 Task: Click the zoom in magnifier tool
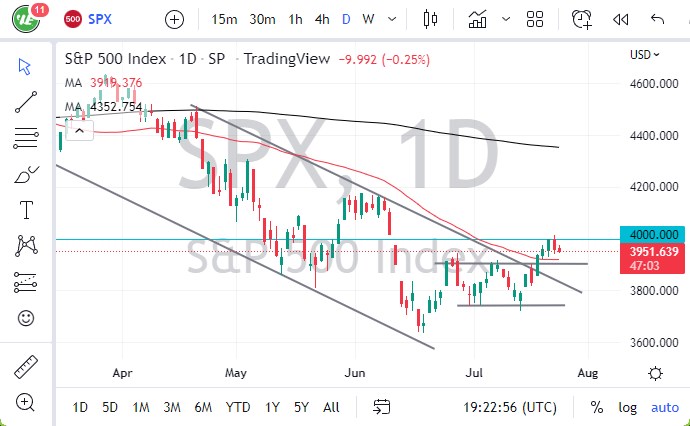[x=26, y=401]
